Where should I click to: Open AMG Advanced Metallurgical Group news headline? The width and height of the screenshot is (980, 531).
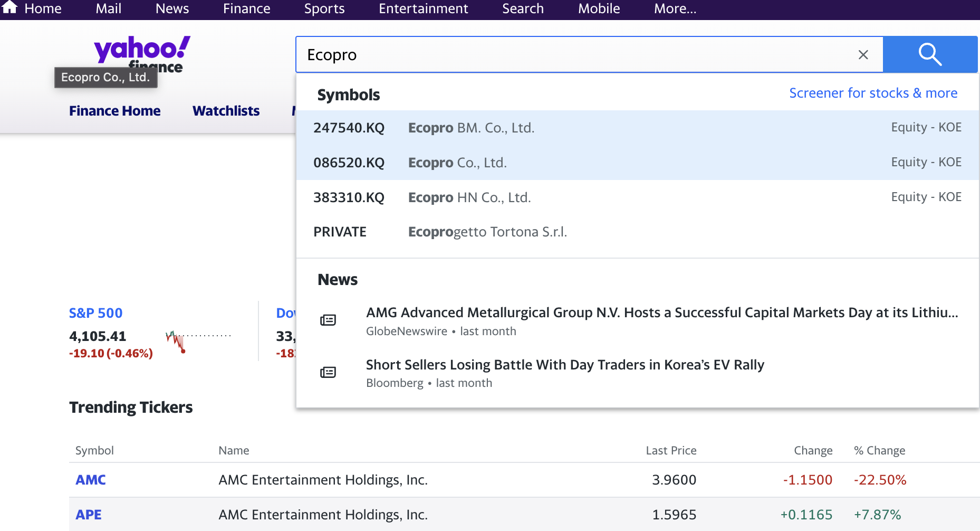coord(662,312)
